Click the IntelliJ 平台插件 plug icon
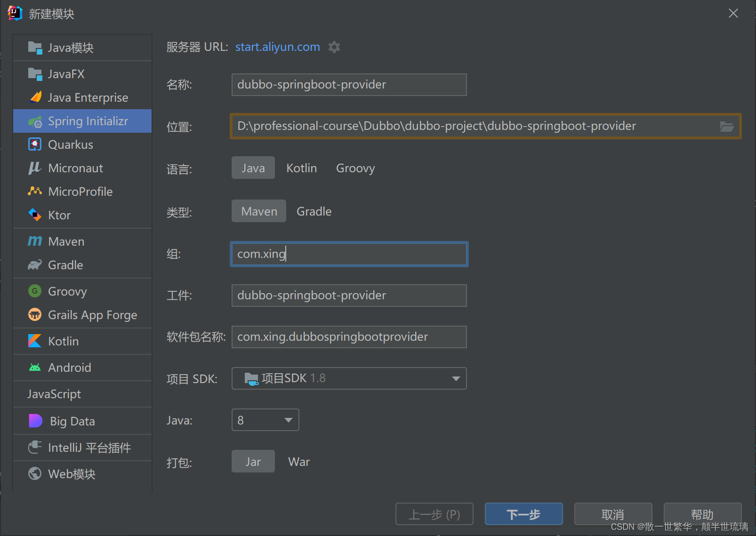 35,447
